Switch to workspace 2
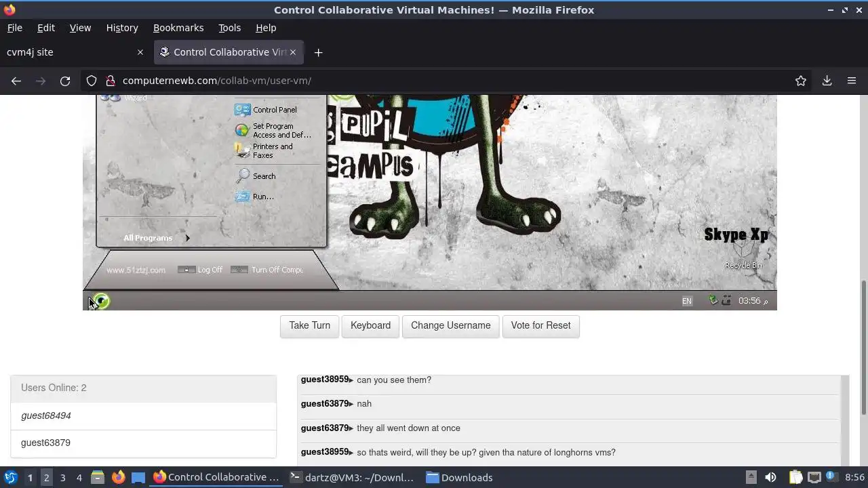 click(46, 478)
